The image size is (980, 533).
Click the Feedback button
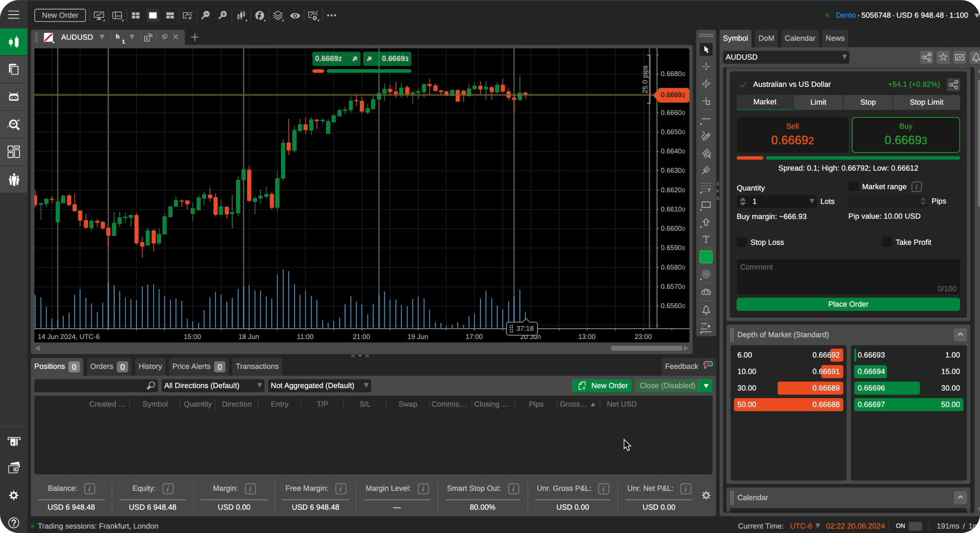[688, 366]
